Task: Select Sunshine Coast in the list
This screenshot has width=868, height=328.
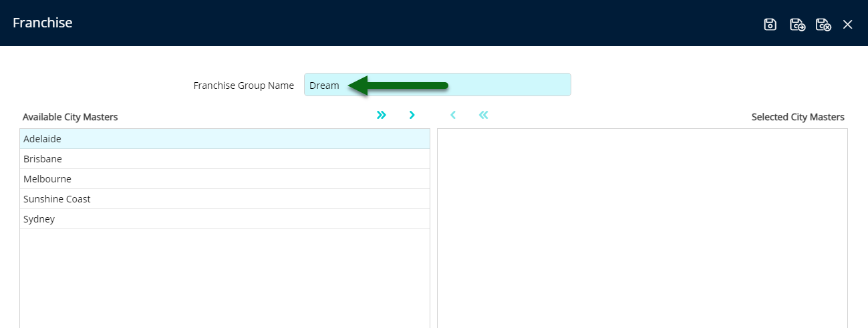Action: tap(225, 199)
